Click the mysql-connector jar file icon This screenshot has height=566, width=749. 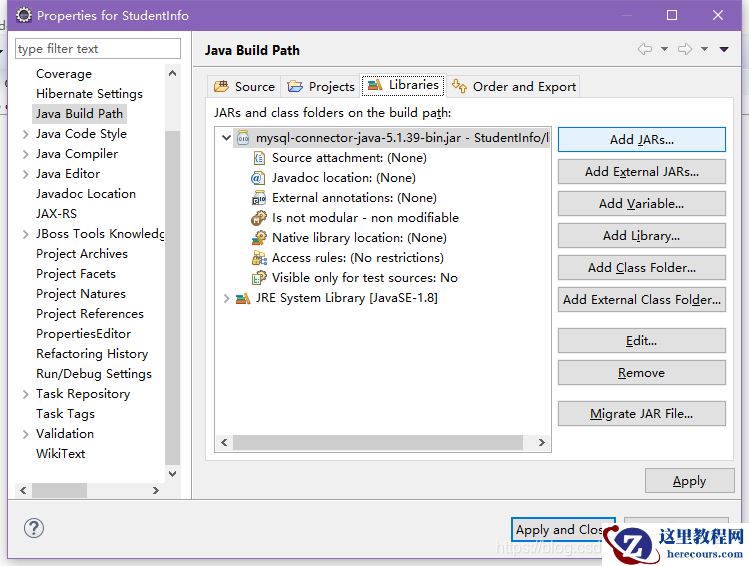click(243, 138)
